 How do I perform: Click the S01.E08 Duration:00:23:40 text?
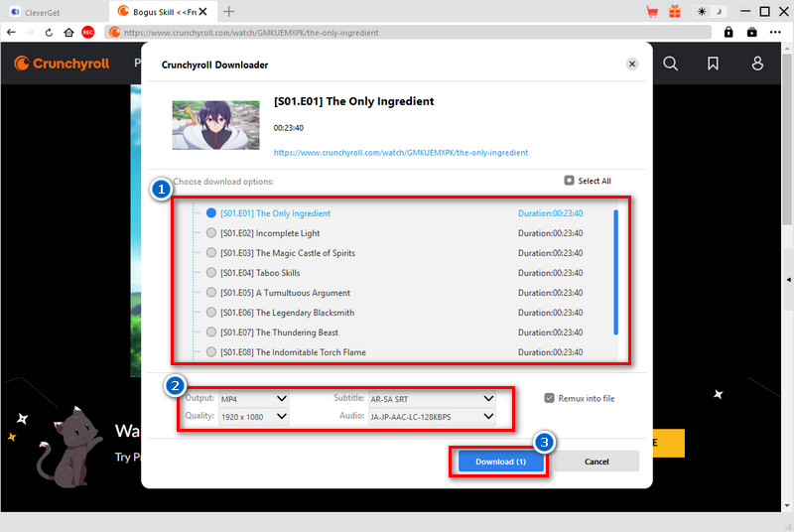[x=550, y=351]
